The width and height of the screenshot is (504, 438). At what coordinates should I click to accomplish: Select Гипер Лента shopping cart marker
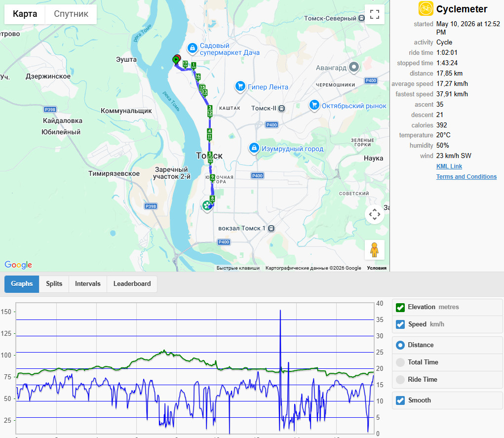tap(240, 86)
